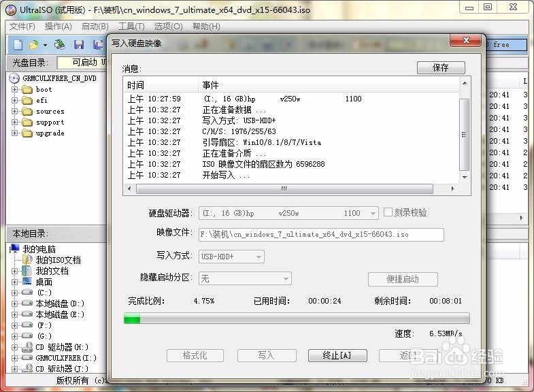This screenshot has width=534, height=392.
Task: Click message log scroll down arrow
Action: [464, 178]
